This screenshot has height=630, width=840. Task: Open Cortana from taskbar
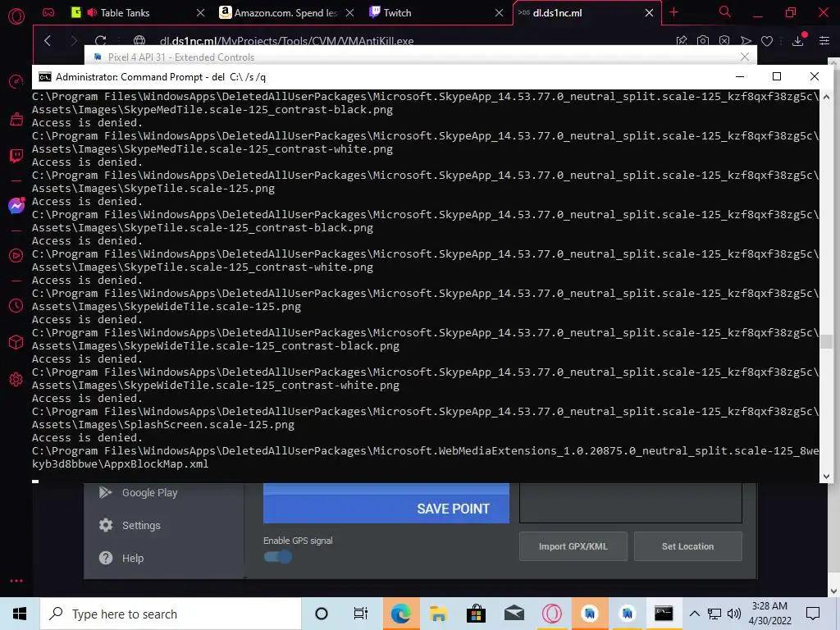(x=322, y=614)
